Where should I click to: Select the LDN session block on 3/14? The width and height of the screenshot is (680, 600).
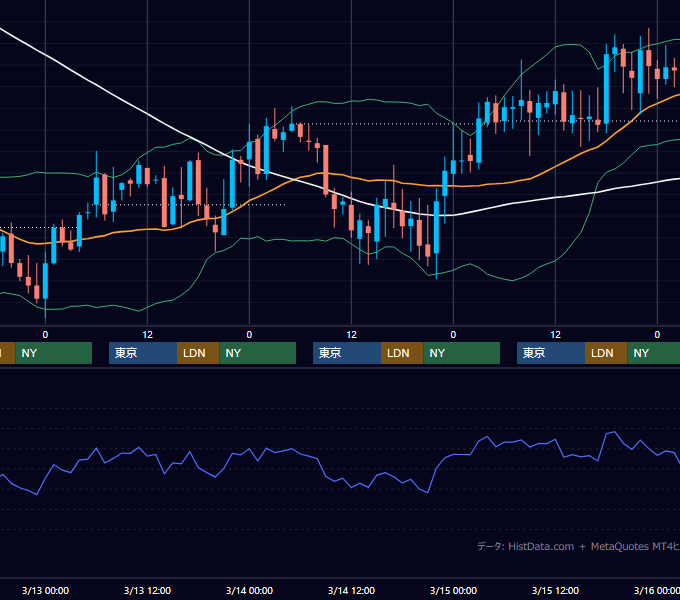402,353
